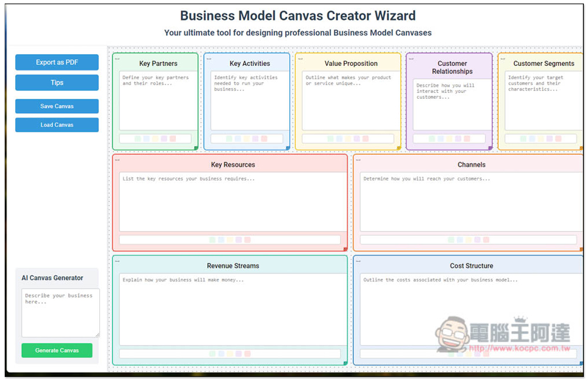The width and height of the screenshot is (588, 381).
Task: Collapse the Key Activities card via its minus icon
Action: click(209, 59)
